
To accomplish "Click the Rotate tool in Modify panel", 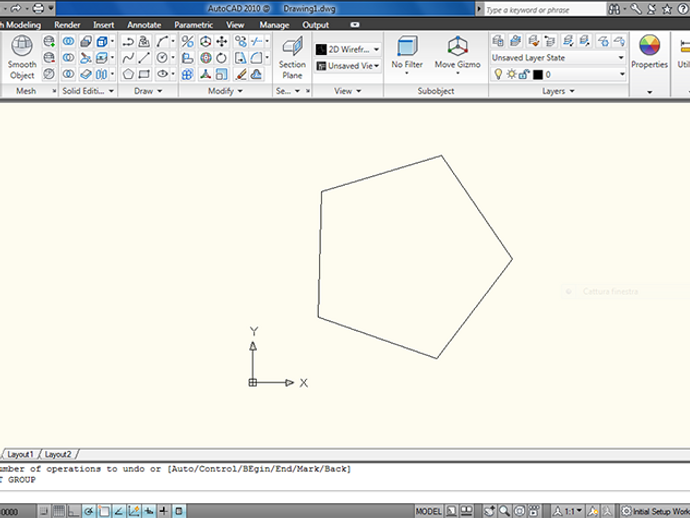I will (222, 58).
